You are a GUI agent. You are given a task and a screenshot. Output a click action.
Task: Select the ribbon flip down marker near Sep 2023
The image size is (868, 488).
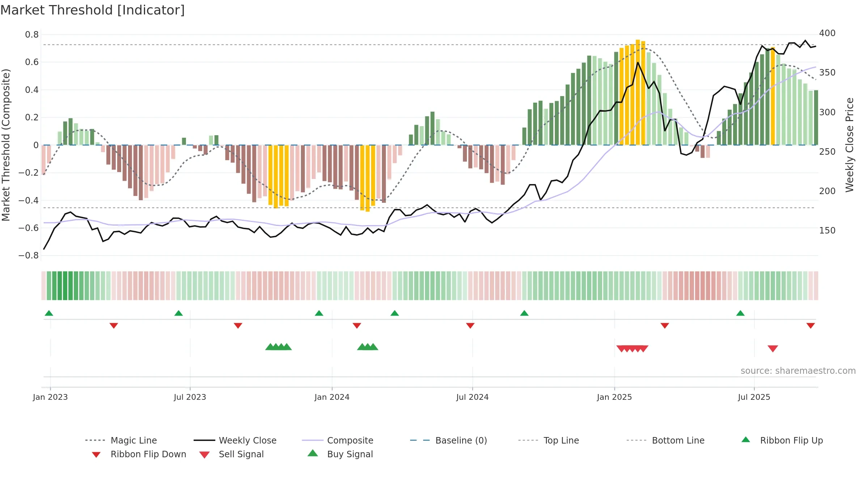click(238, 326)
